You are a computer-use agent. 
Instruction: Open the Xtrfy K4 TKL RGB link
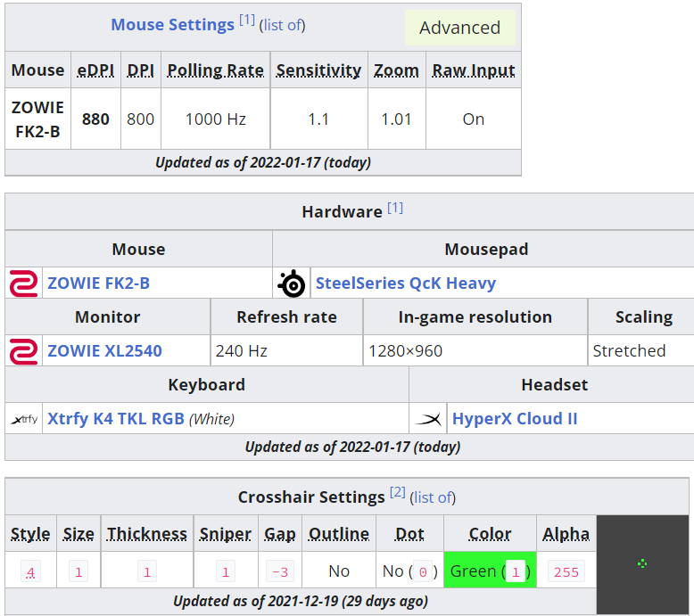point(116,419)
